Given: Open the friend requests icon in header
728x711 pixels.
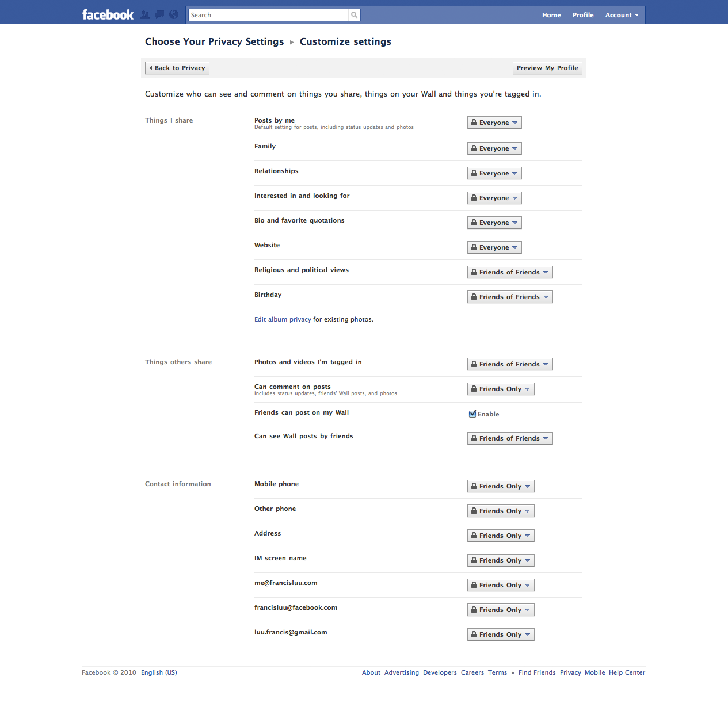Looking at the screenshot, I should [145, 14].
